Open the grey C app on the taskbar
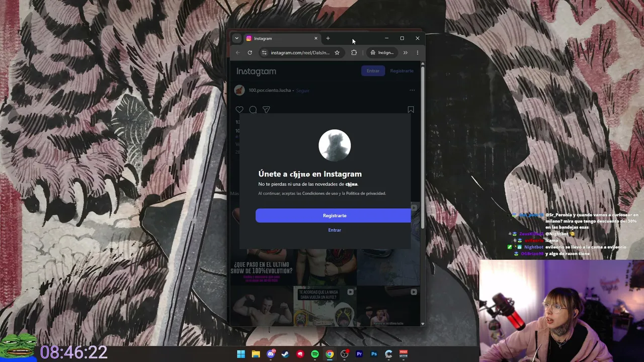This screenshot has width=644, height=362. point(388,354)
